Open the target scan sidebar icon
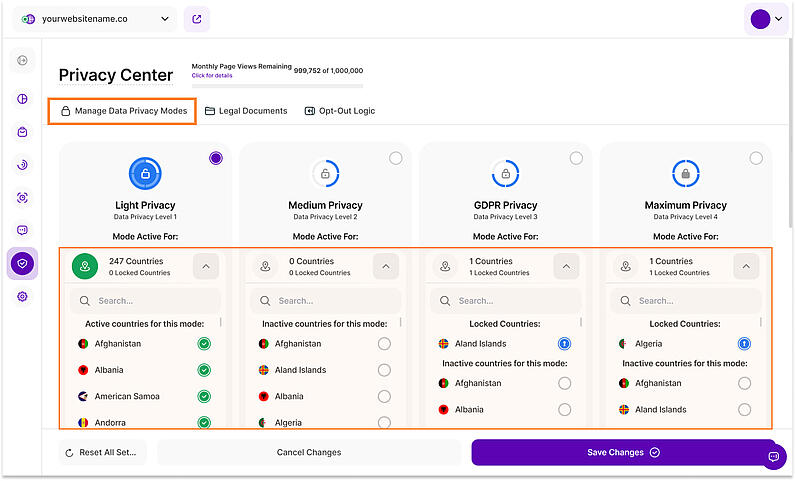This screenshot has height=481, width=795. [22, 198]
